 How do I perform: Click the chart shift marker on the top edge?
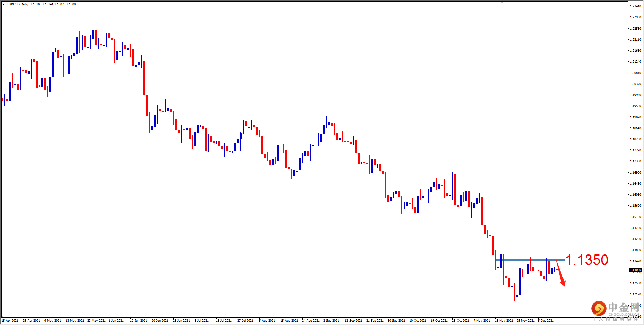point(502,3)
